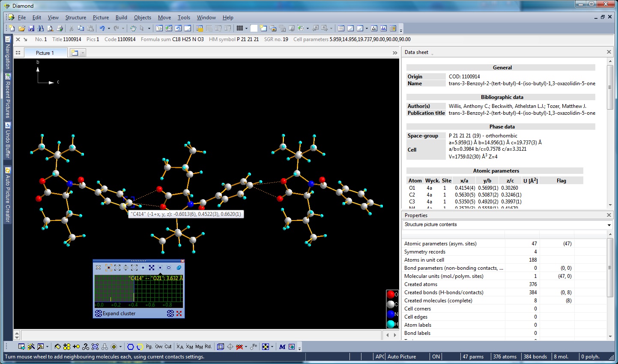
Task: Switch to the Picture 1 tab
Action: pyautogui.click(x=45, y=53)
